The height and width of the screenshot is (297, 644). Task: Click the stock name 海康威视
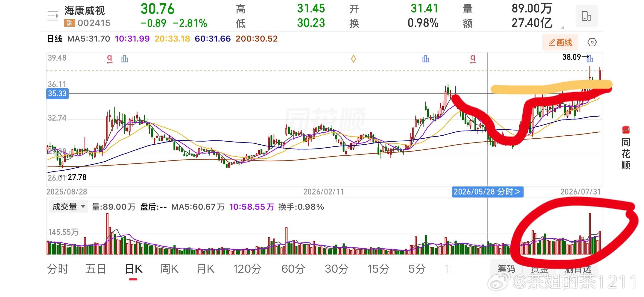coord(85,11)
